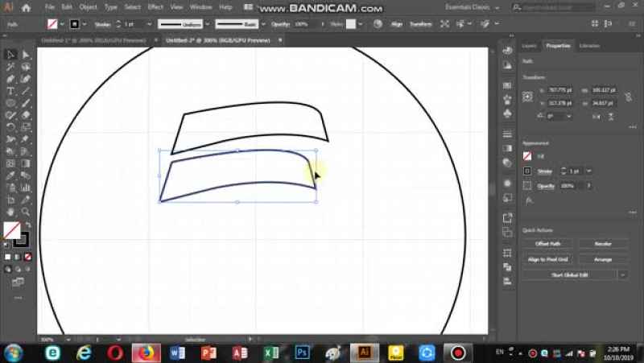The height and width of the screenshot is (363, 644).
Task: Open the Edit Toolbar three-dots button
Action: 18,298
